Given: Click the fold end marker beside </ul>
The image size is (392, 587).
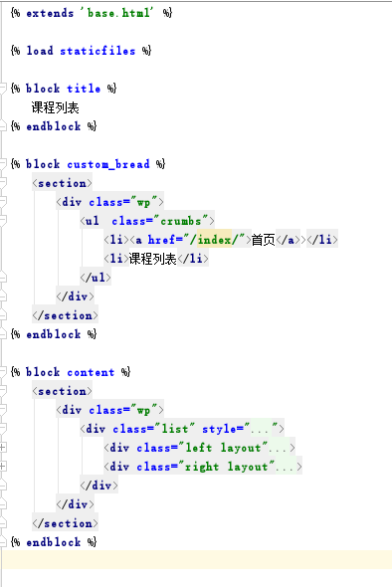Looking at the screenshot, I should tap(3, 278).
